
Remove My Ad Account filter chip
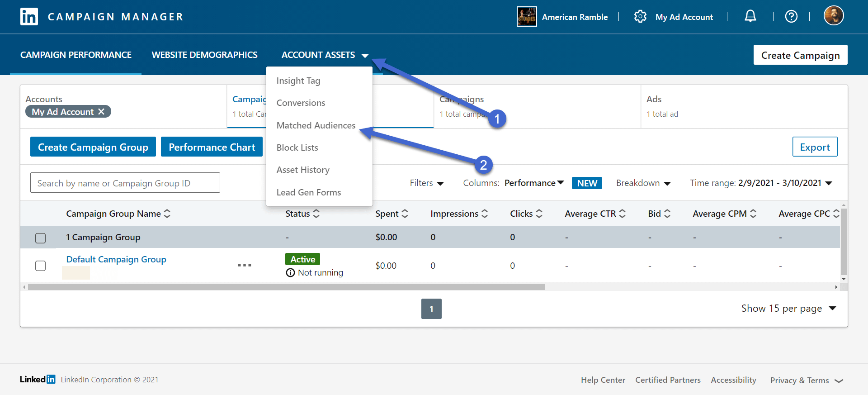coord(101,111)
